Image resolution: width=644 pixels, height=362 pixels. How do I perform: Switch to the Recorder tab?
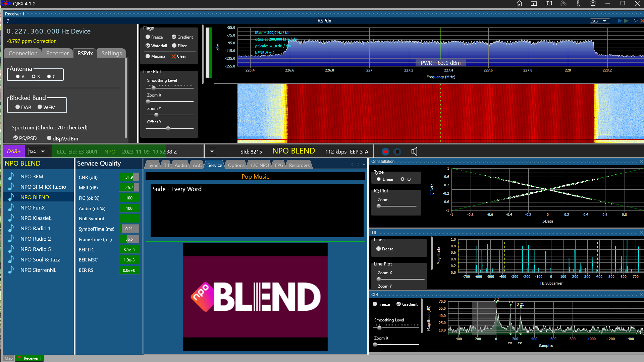(57, 53)
